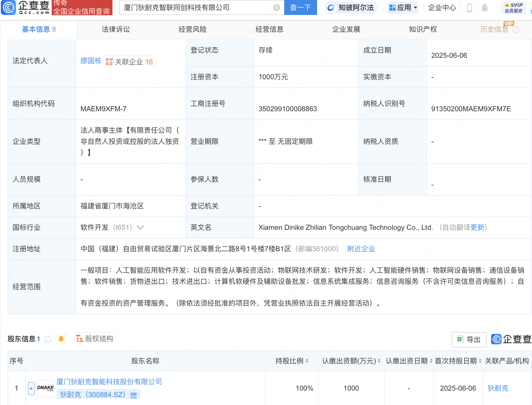Sort by 认缴出资额 column arrows
This screenshot has height=405, width=532.
[379, 361]
